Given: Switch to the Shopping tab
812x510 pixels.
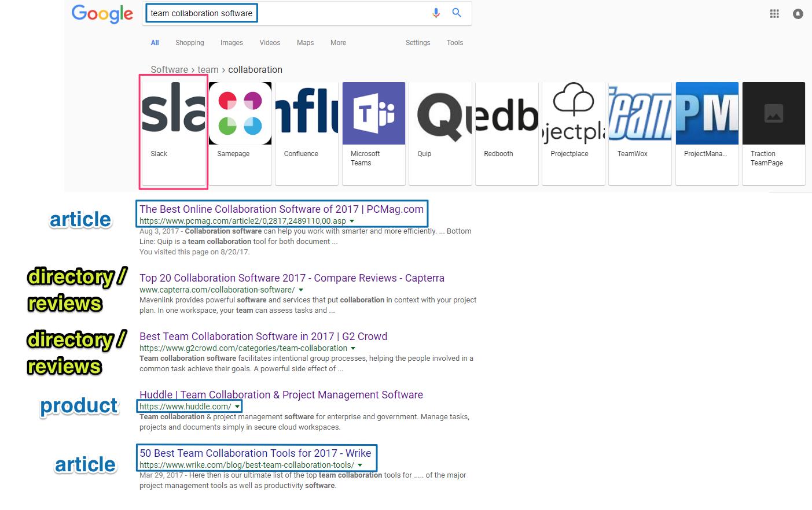Looking at the screenshot, I should 190,43.
